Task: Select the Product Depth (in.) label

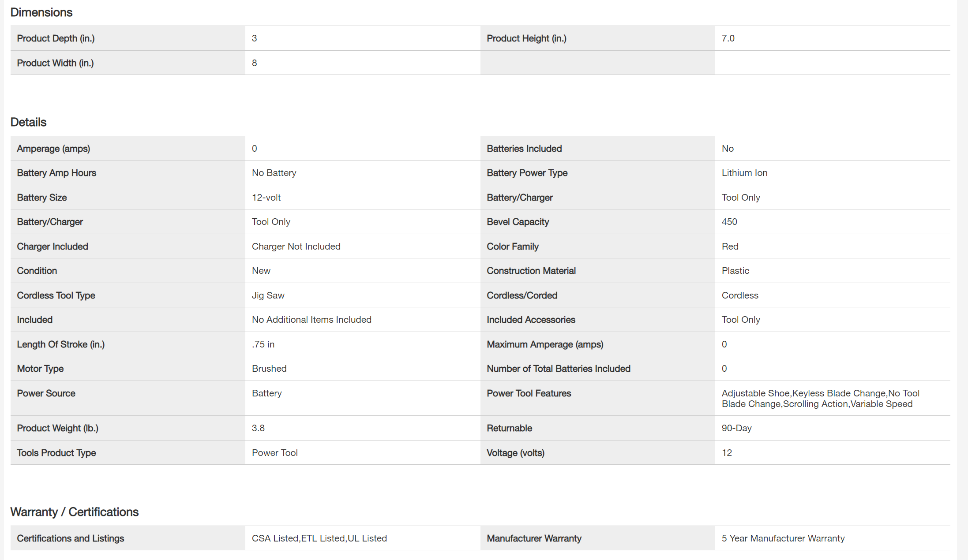Action: point(56,38)
